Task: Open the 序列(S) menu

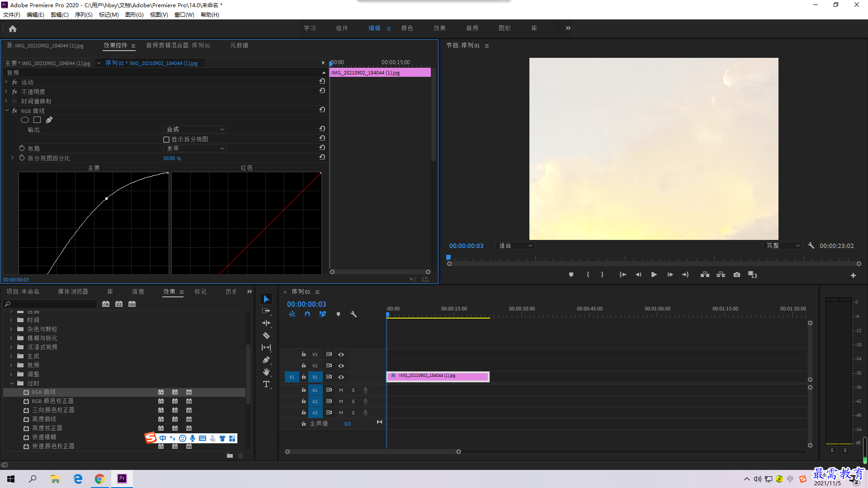Action: [x=84, y=15]
